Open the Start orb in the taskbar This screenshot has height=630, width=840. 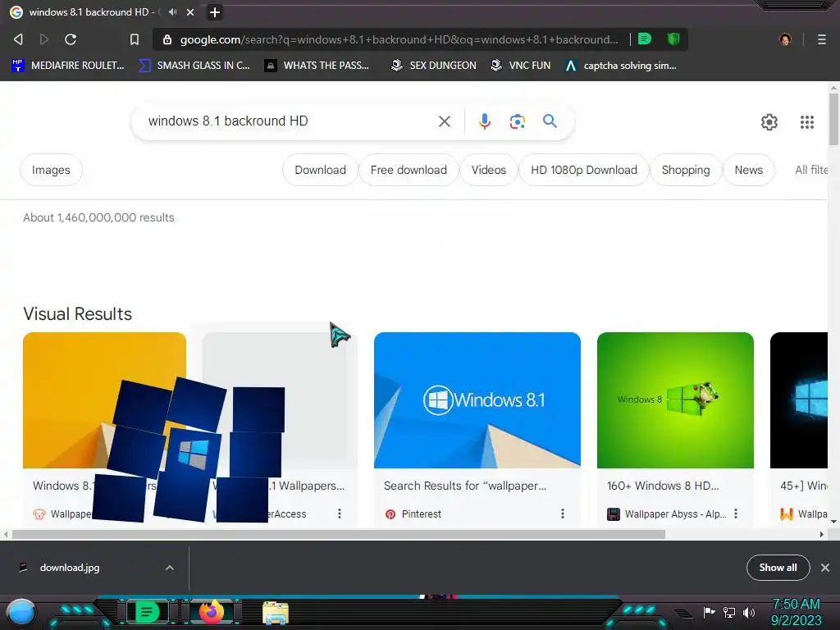pyautogui.click(x=21, y=612)
